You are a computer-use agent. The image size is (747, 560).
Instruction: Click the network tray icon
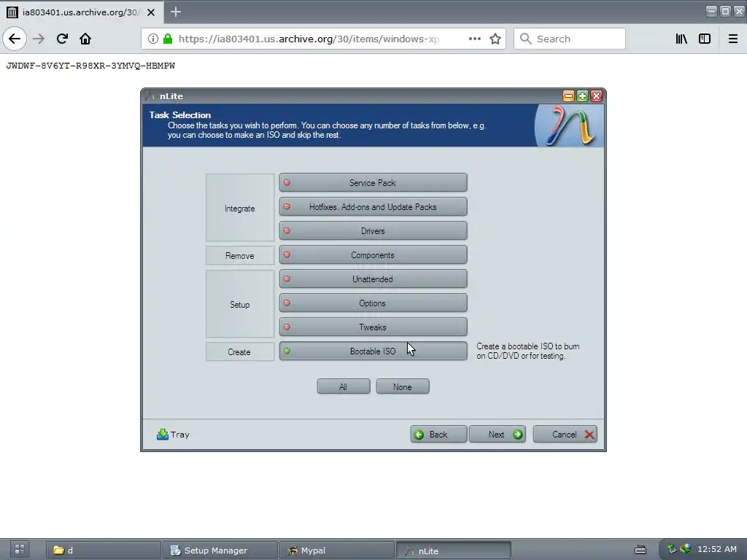(x=685, y=549)
